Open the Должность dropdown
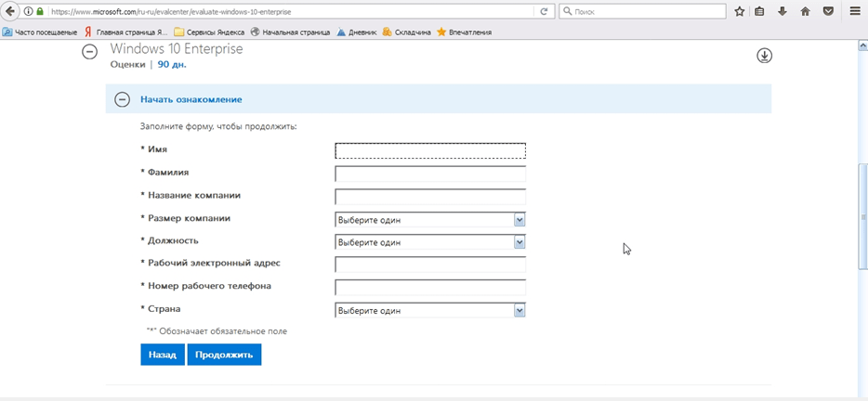 430,242
